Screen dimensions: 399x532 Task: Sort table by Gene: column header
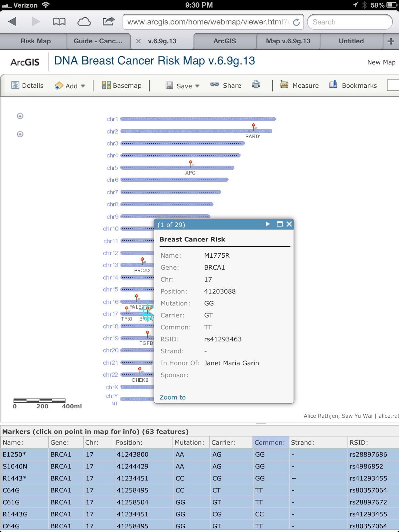(66, 443)
